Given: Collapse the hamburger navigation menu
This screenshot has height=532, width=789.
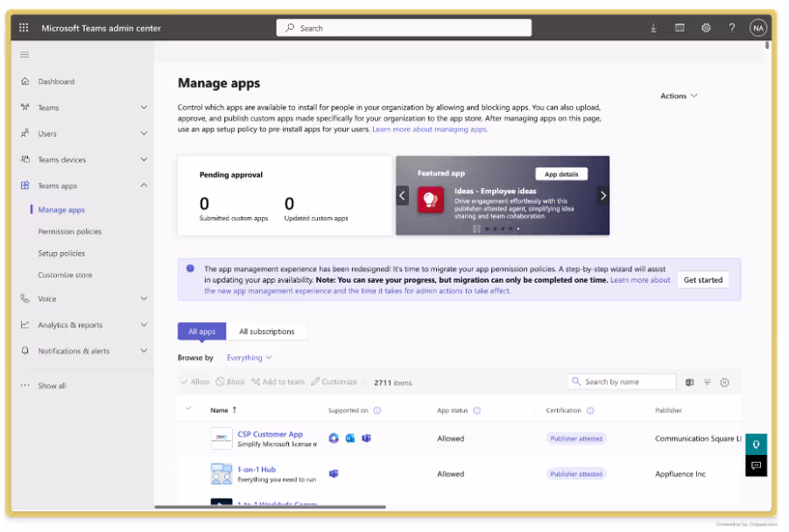Looking at the screenshot, I should [25, 55].
